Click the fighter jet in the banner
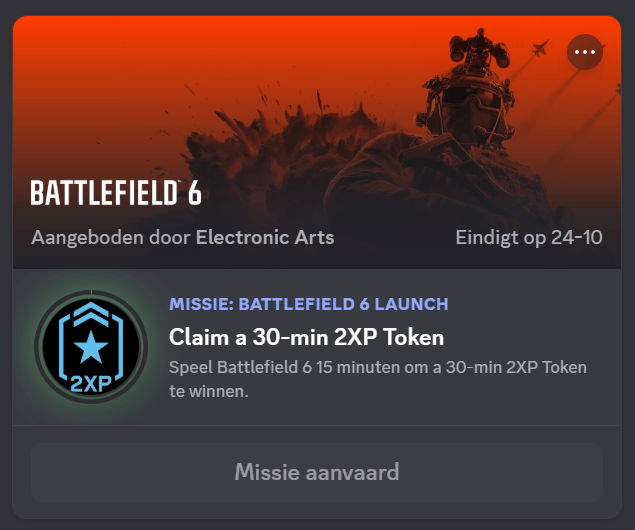This screenshot has width=635, height=530. point(540,48)
